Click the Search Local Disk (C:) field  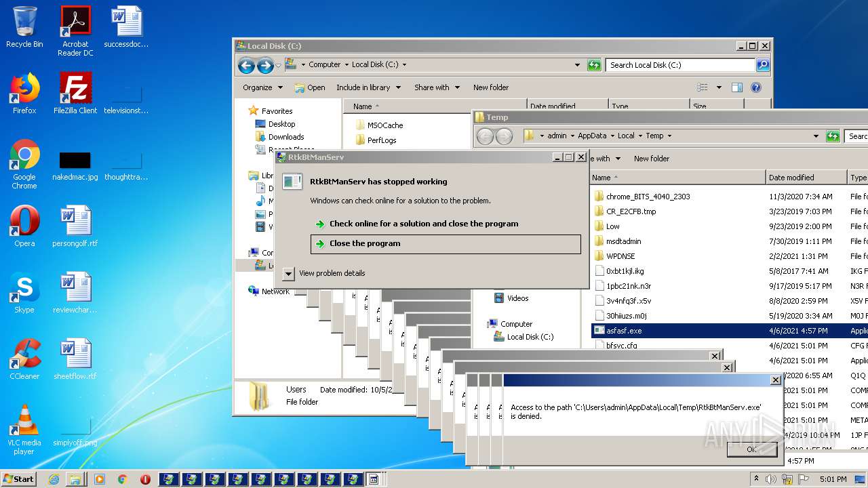(x=680, y=65)
